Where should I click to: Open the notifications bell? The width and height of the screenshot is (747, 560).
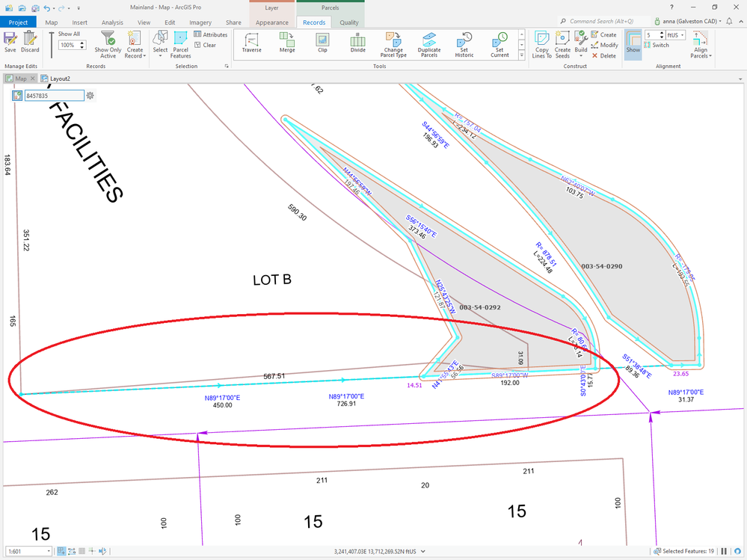pos(729,21)
